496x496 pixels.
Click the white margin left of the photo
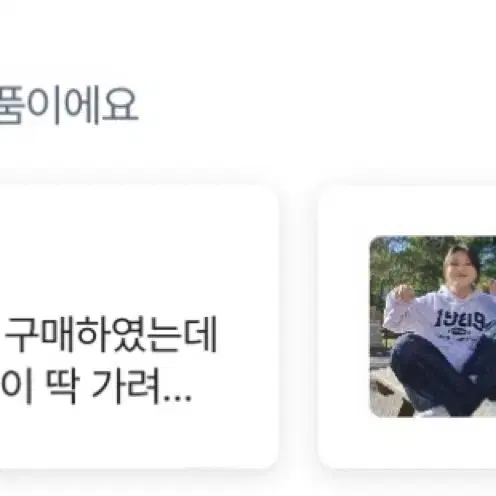344,327
